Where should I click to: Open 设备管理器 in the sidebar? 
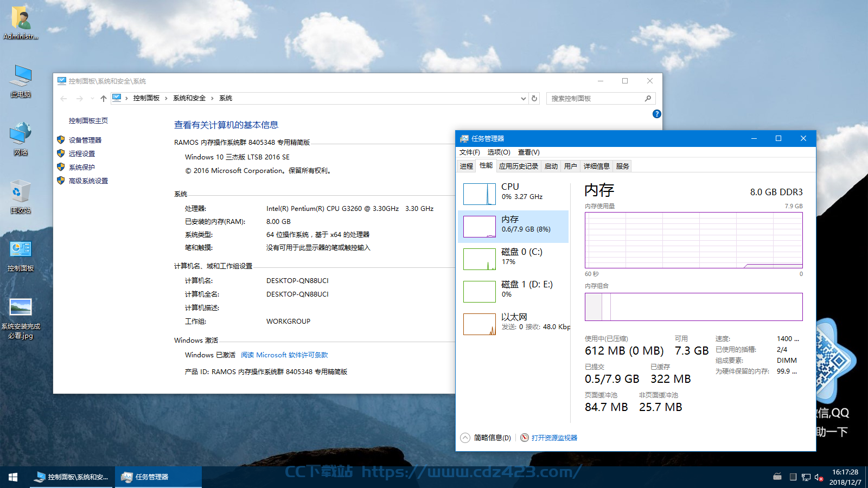coord(85,140)
